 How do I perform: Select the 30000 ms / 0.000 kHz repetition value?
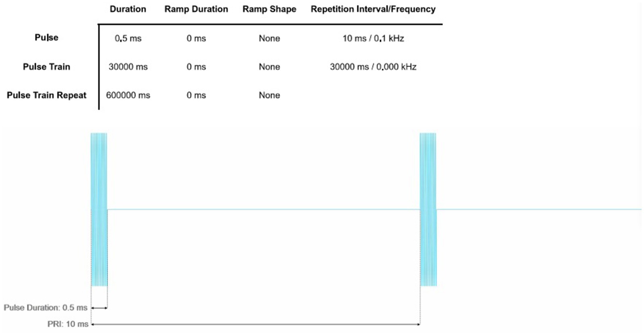click(x=373, y=67)
